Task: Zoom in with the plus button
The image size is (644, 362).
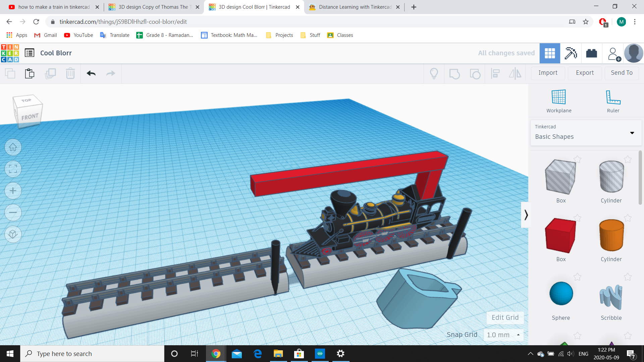Action: [13, 191]
